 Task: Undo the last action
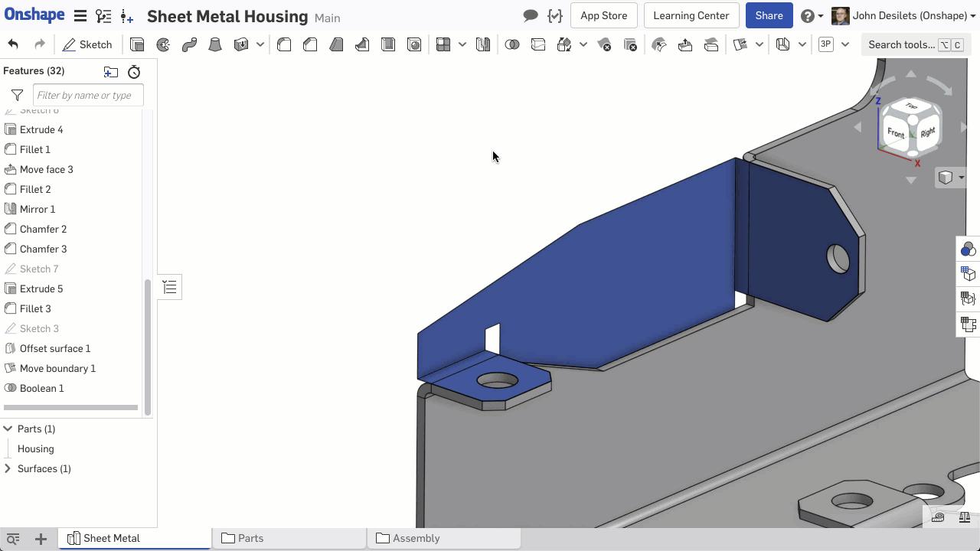tap(13, 44)
